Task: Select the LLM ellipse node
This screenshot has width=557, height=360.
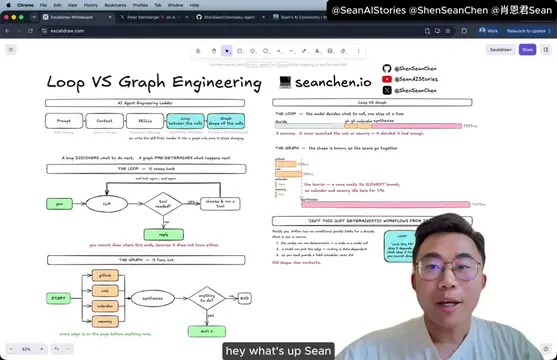Action: tap(107, 204)
